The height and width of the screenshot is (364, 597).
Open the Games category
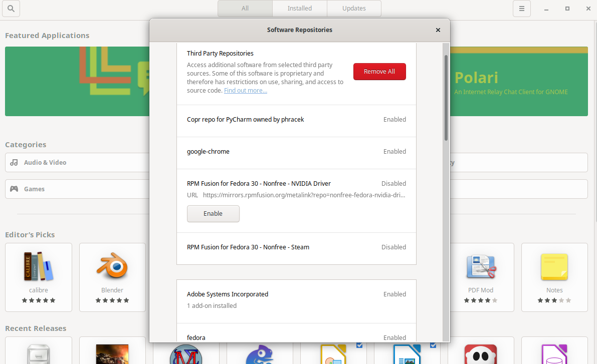[77, 189]
